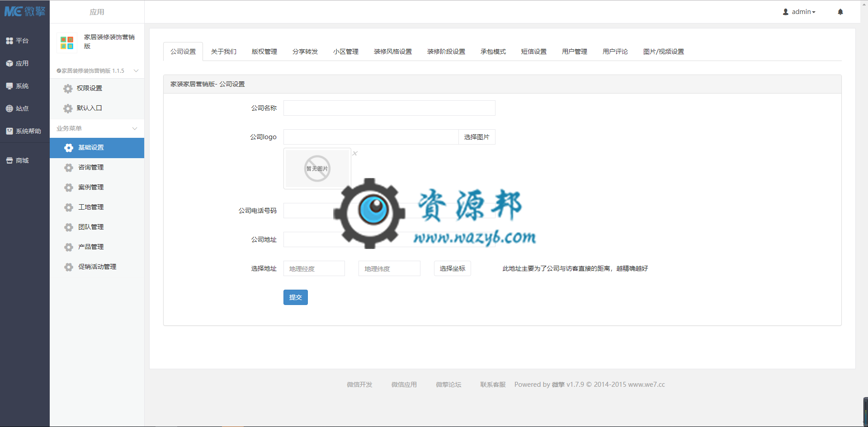The image size is (868, 427).
Task: Open the 系统帮助 icon
Action: click(x=9, y=131)
